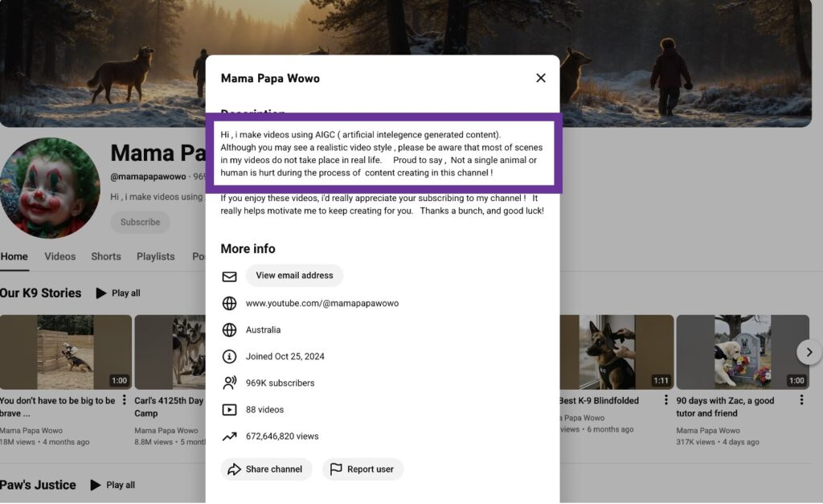Click the subscribers icon beside 969K subscribers

[x=230, y=383]
